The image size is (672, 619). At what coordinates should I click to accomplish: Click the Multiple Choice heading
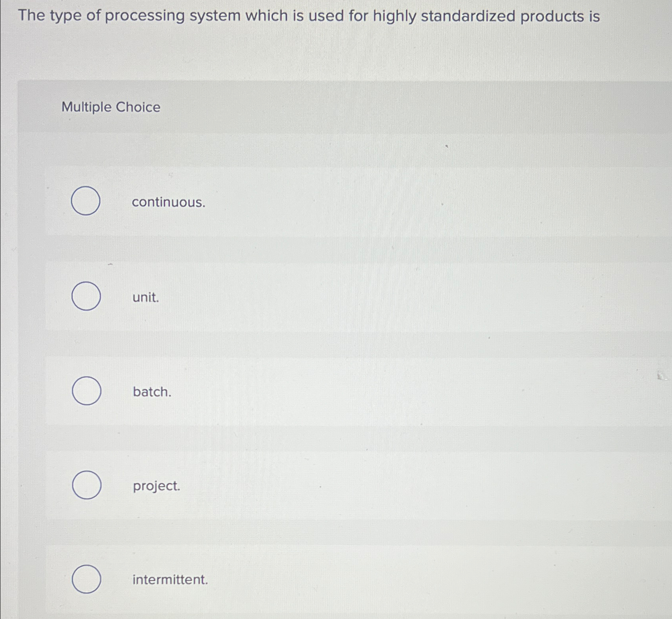[110, 107]
